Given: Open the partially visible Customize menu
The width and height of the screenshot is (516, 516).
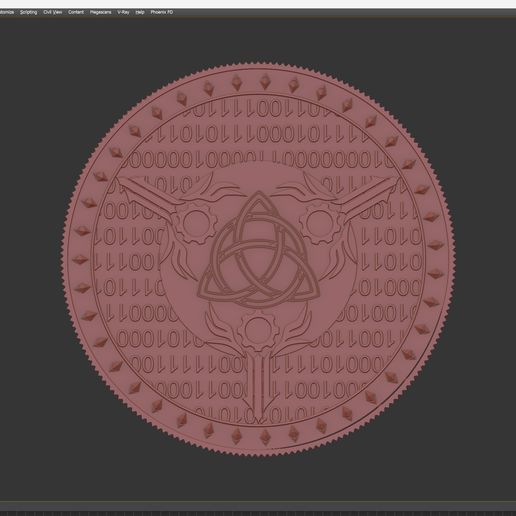Looking at the screenshot, I should click(7, 12).
